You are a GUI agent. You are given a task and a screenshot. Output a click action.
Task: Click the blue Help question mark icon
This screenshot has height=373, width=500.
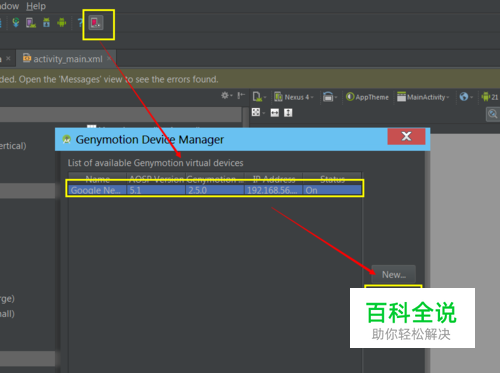pyautogui.click(x=80, y=23)
